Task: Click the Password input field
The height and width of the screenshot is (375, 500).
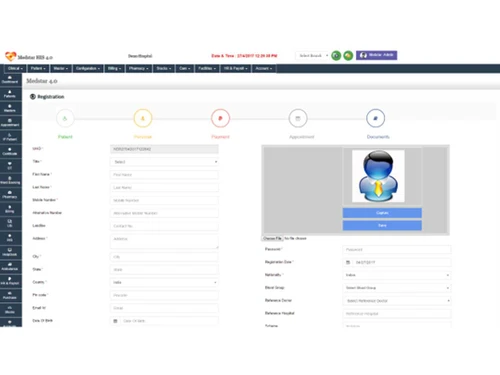Action: pos(397,250)
